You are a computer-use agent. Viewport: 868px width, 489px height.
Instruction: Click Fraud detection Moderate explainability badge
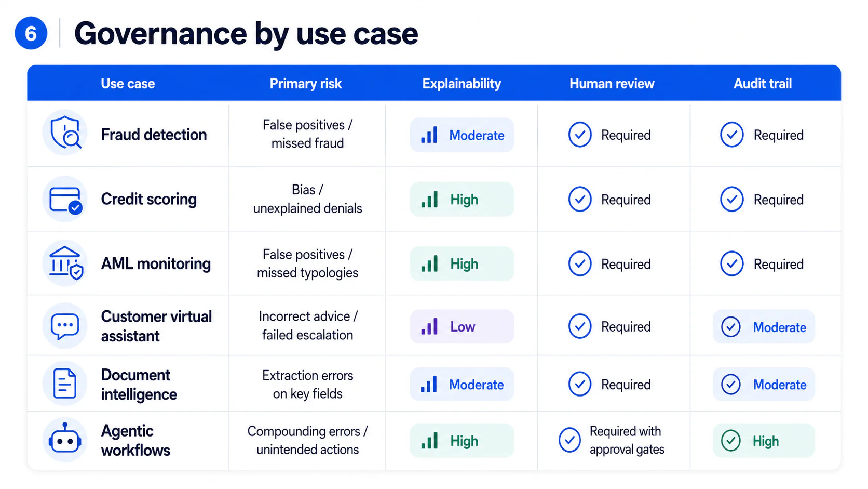[x=462, y=135]
